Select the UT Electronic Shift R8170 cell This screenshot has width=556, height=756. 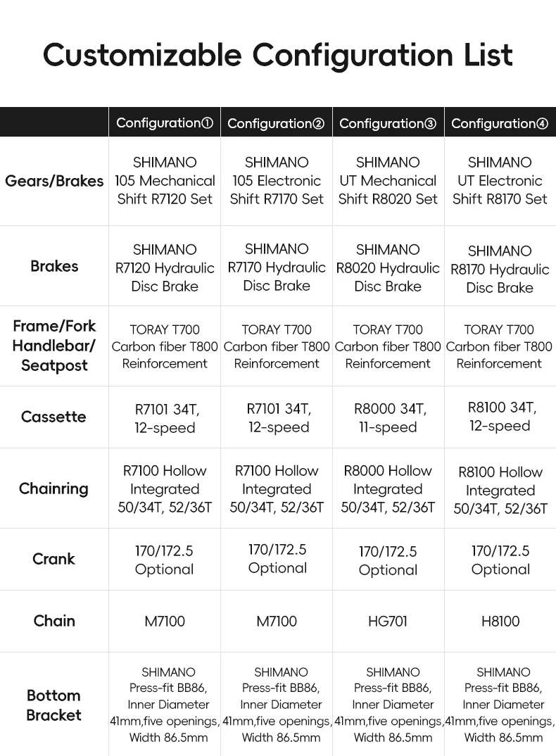point(500,181)
